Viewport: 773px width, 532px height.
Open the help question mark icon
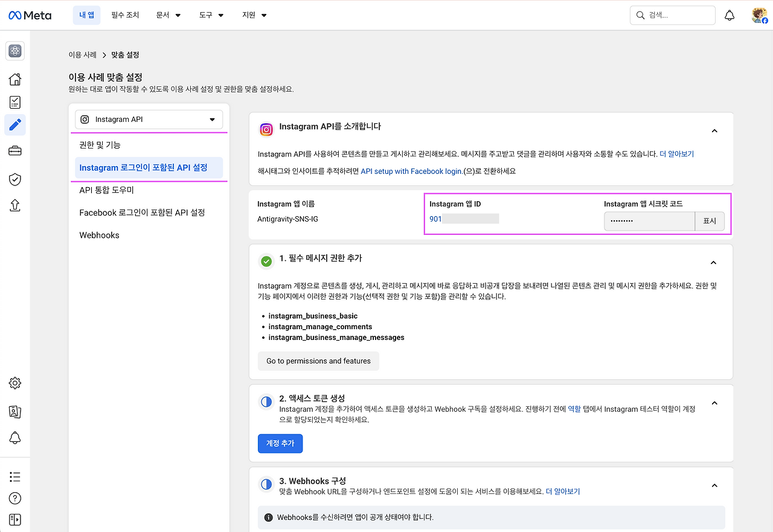pos(15,498)
